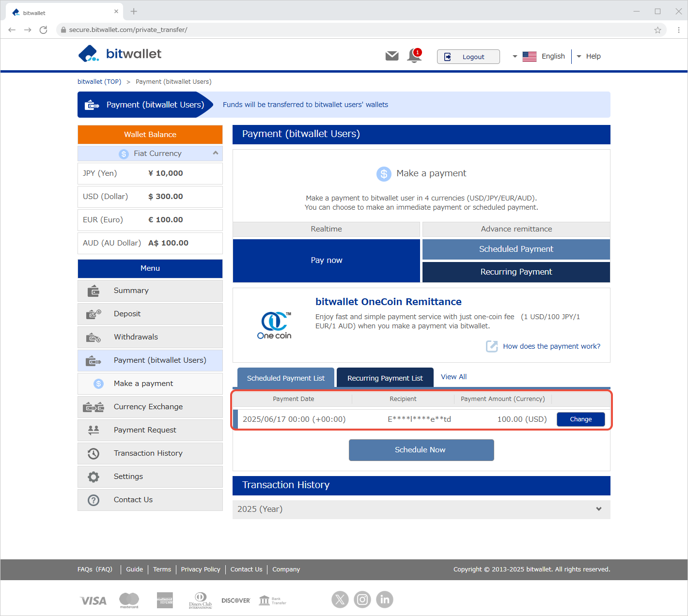
Task: Open the notification bell with badge
Action: [x=414, y=56]
